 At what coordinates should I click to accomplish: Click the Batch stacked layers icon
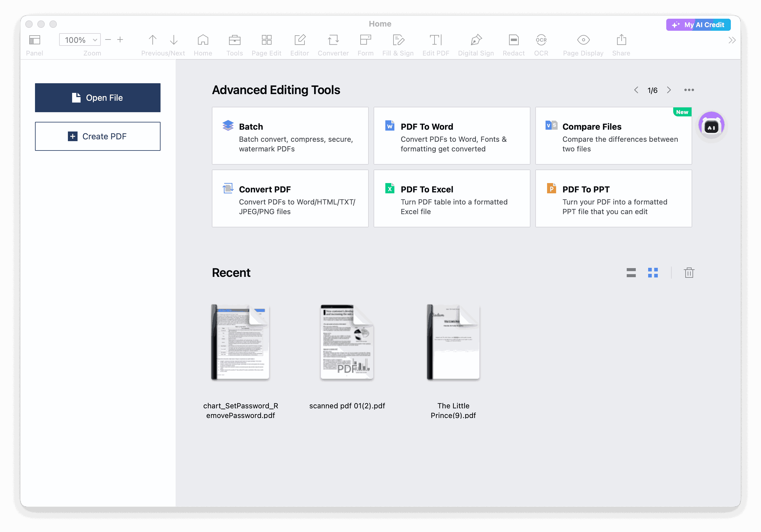(228, 125)
